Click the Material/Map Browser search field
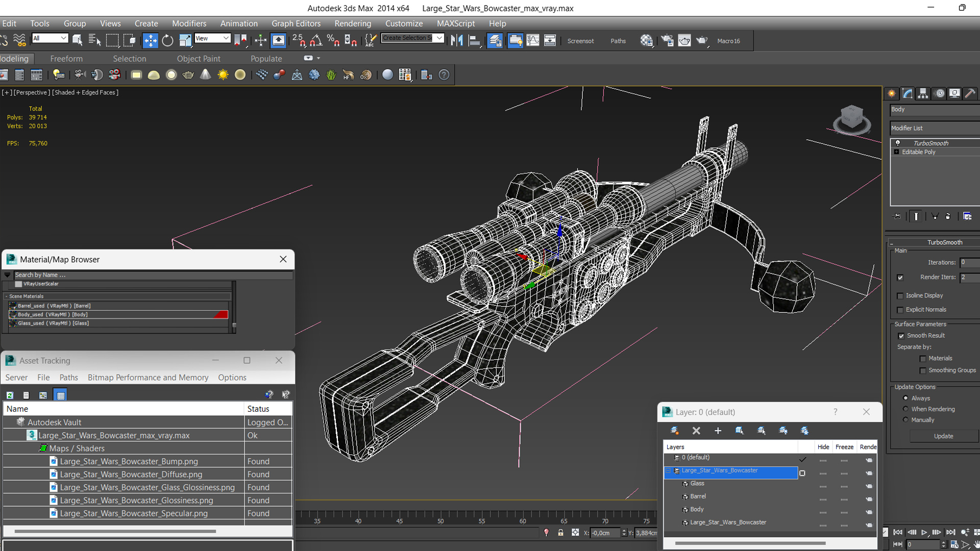Image resolution: width=980 pixels, height=551 pixels. pyautogui.click(x=153, y=275)
